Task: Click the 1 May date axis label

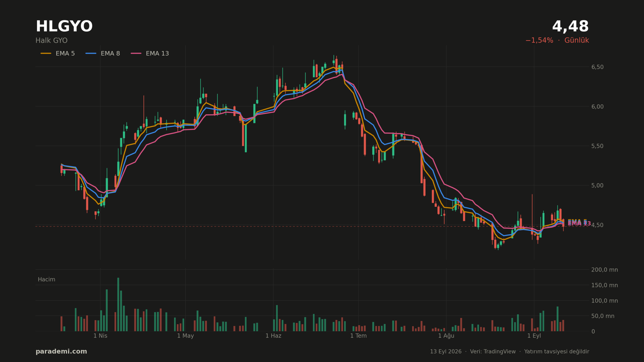Action: click(x=186, y=336)
